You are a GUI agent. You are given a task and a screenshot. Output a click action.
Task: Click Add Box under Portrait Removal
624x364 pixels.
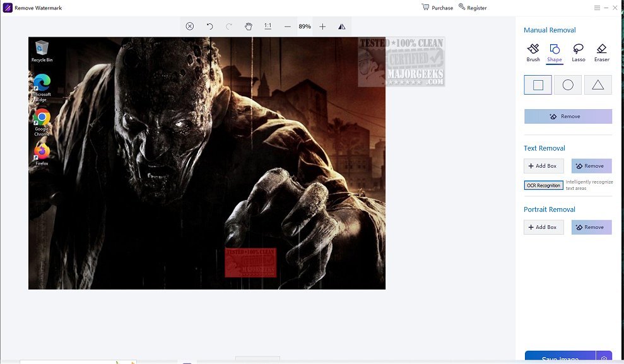[x=544, y=227]
